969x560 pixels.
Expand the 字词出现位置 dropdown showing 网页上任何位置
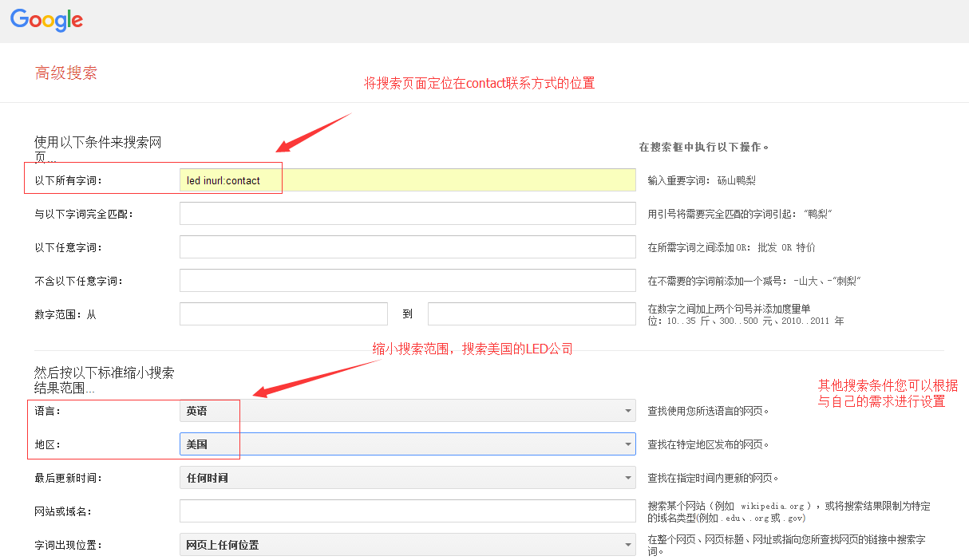pos(407,545)
